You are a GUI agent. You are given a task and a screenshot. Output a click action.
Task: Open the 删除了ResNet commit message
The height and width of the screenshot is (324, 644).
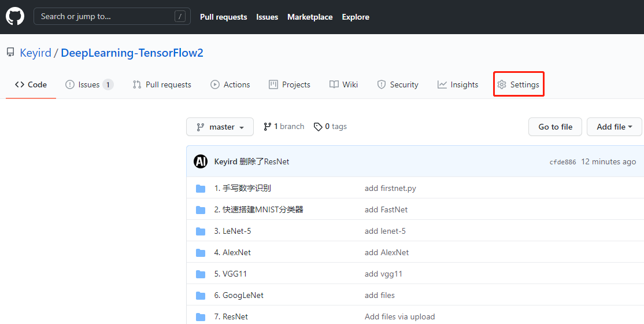(264, 161)
